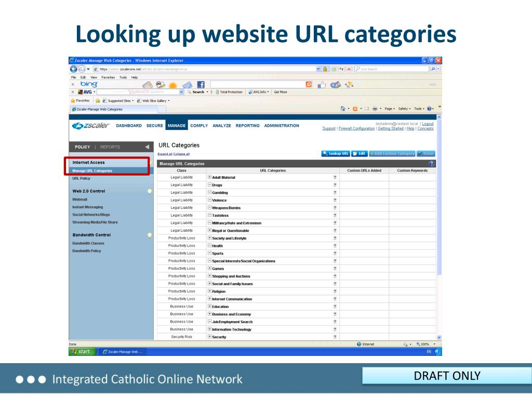The width and height of the screenshot is (532, 399).
Task: Open the REPORTING tab
Action: coord(248,126)
